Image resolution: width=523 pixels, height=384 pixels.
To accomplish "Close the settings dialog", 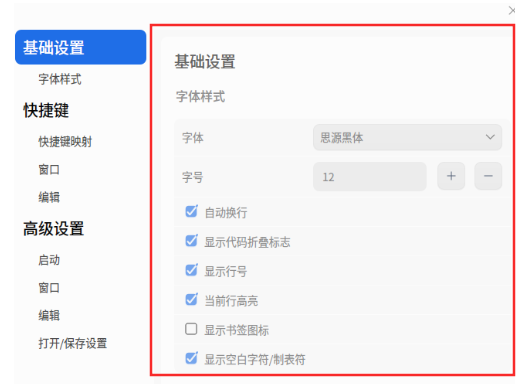I will (x=512, y=11).
